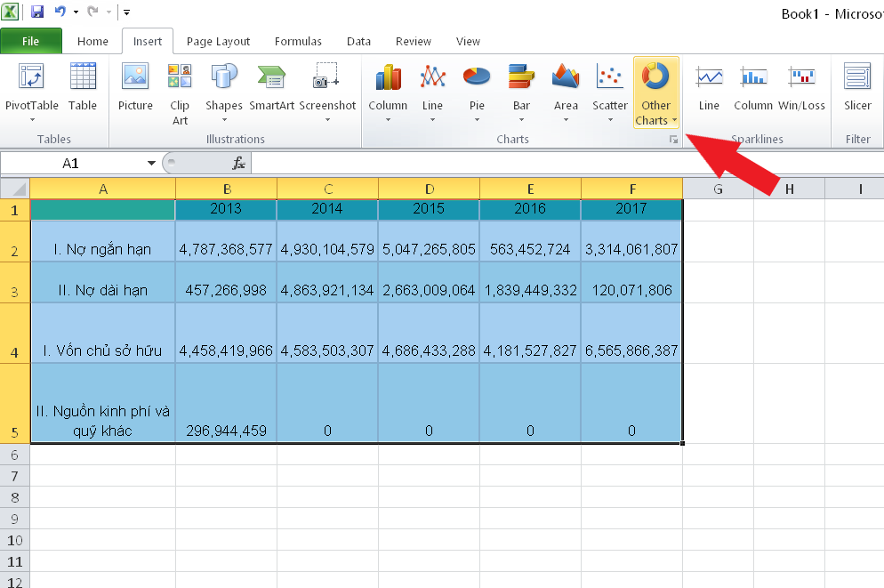The width and height of the screenshot is (884, 588).
Task: Open the Undo history dropdown arrow
Action: (76, 12)
